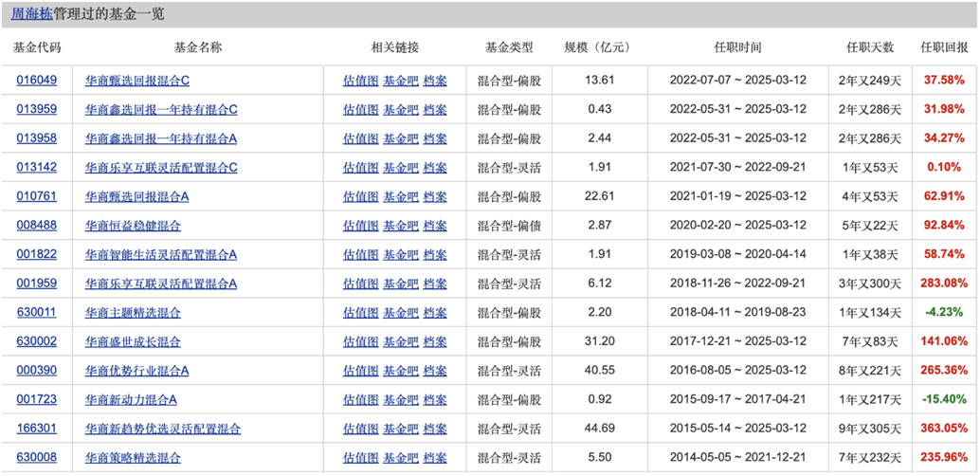Open fund 华商新动力混合A
Image resolution: width=980 pixels, height=476 pixels.
click(131, 400)
